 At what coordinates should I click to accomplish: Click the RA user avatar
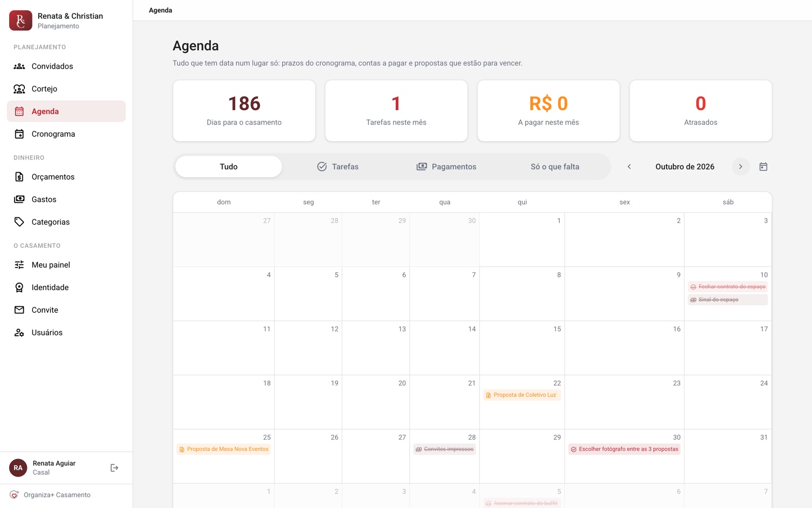(18, 468)
